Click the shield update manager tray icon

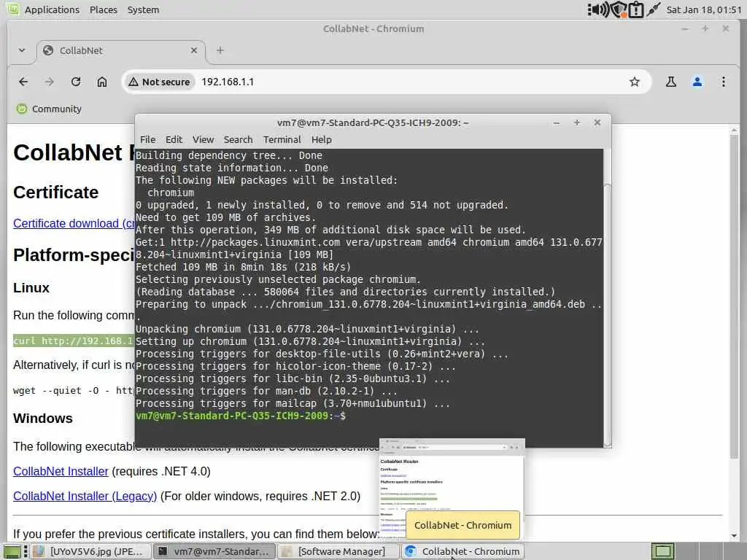pos(619,9)
